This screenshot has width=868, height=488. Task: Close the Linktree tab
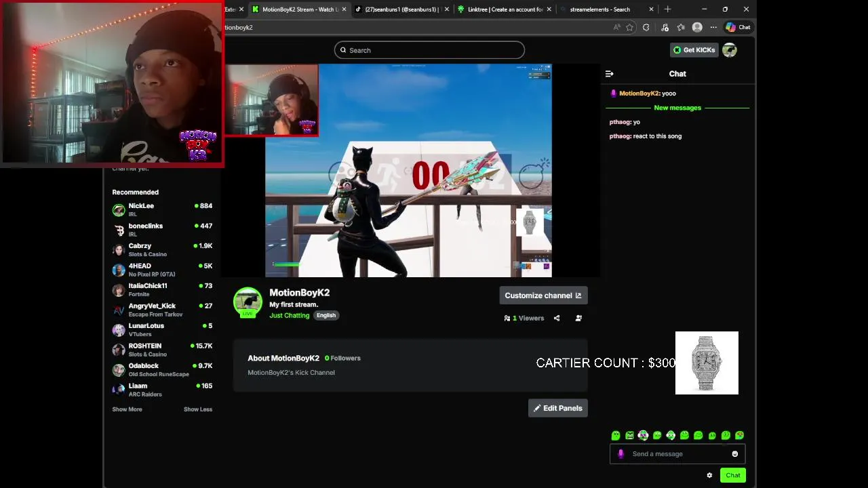[549, 9]
